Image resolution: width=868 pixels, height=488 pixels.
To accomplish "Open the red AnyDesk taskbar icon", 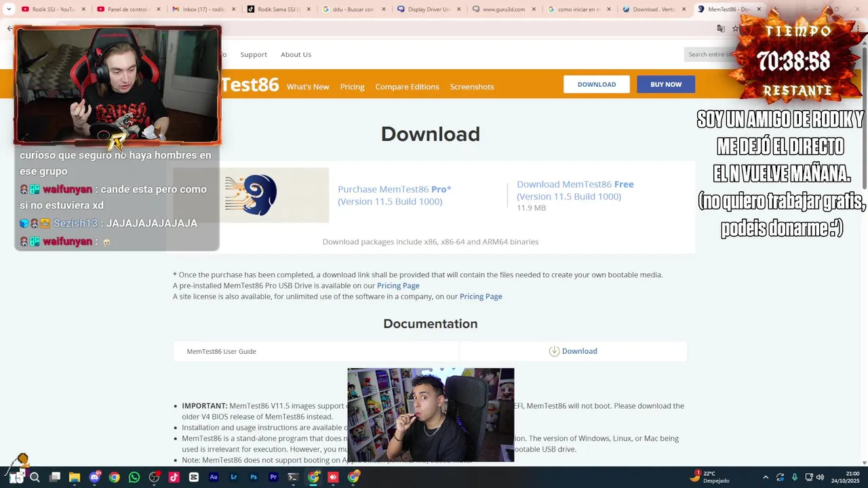I will tap(333, 477).
